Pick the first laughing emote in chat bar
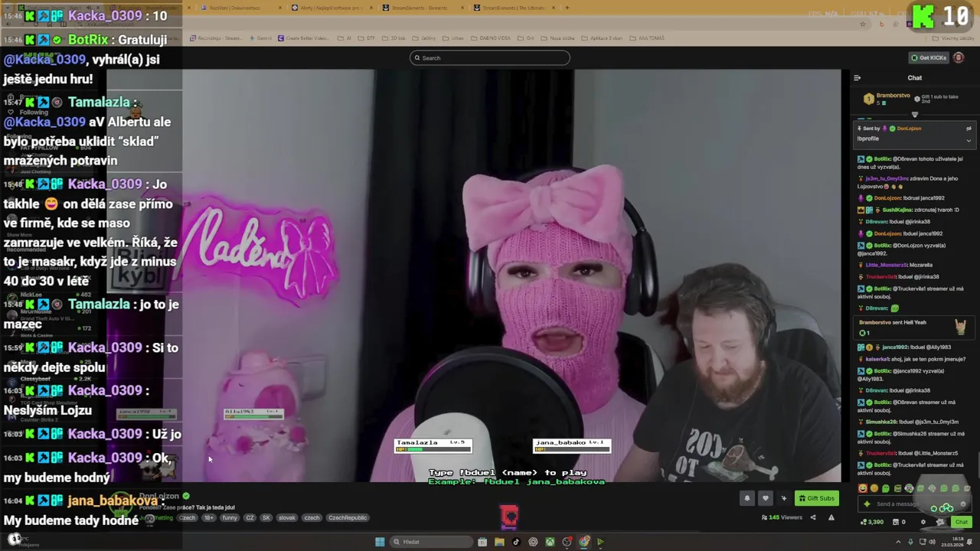The image size is (980, 551). tap(863, 488)
